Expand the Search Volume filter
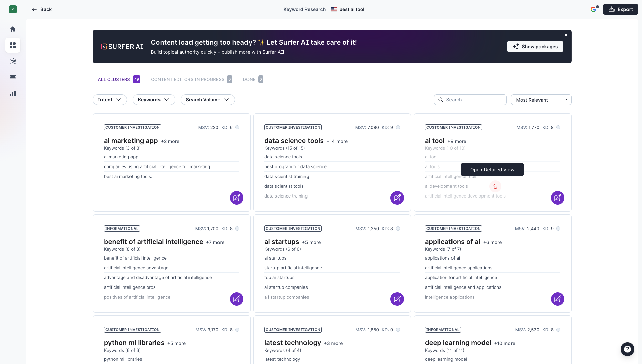The width and height of the screenshot is (642, 364). pos(208,100)
